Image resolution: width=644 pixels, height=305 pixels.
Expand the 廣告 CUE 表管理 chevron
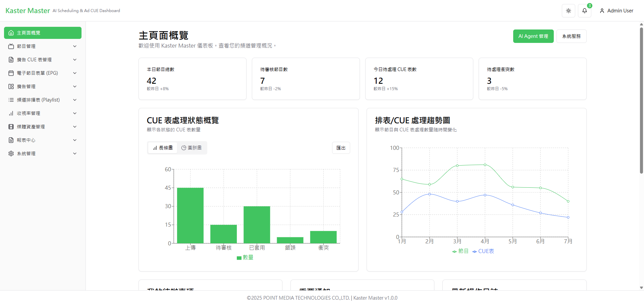[75, 60]
